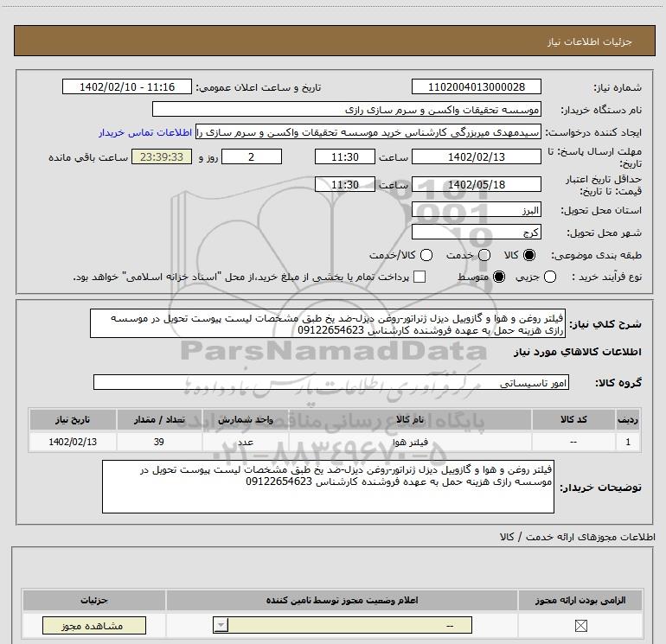Image resolution: width=666 pixels, height=644 pixels.
Task: Click the request creator field
Action: pyautogui.click(x=368, y=132)
